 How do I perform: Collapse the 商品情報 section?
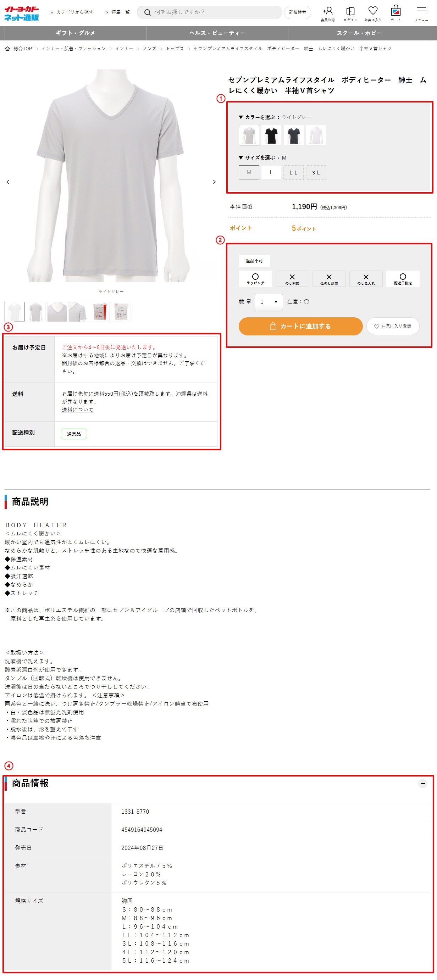click(422, 783)
